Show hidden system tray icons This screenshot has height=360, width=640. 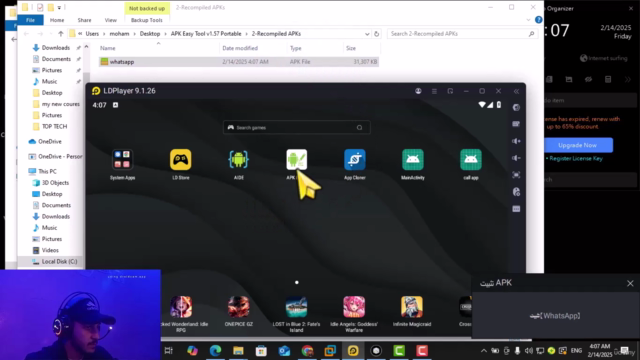484,351
